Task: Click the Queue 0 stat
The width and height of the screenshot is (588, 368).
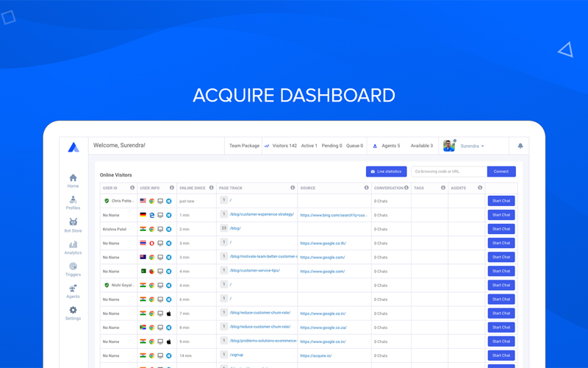Action: [x=354, y=146]
